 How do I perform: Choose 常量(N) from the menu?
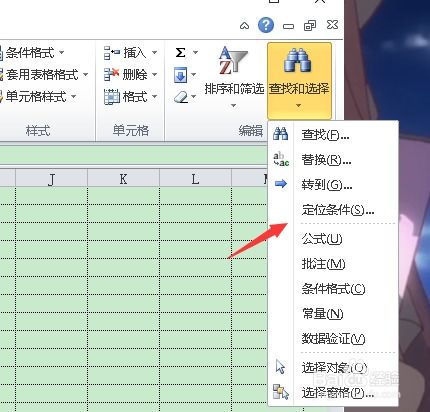point(333,314)
